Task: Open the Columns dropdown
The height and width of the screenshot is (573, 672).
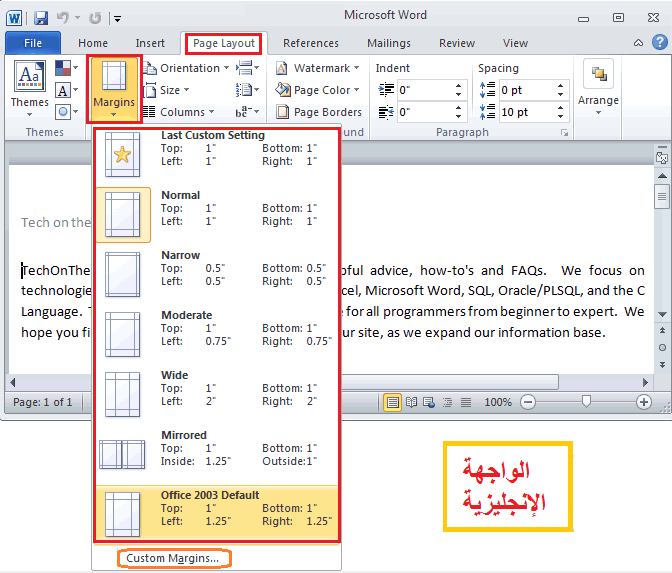Action: pyautogui.click(x=178, y=112)
